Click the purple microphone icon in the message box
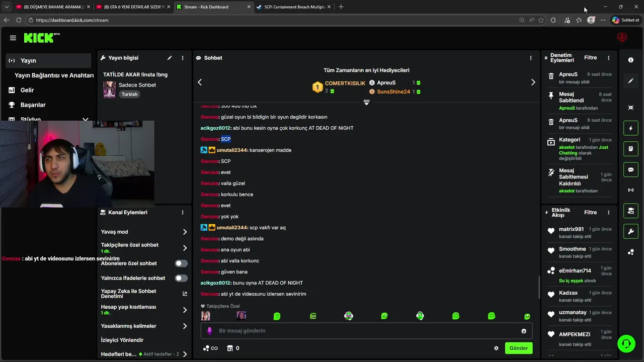This screenshot has height=362, width=644. (210, 331)
